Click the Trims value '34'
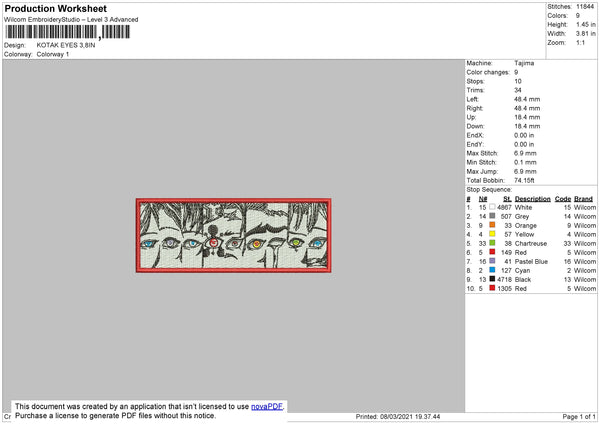Viewport: 600px width, 424px height. (x=518, y=90)
